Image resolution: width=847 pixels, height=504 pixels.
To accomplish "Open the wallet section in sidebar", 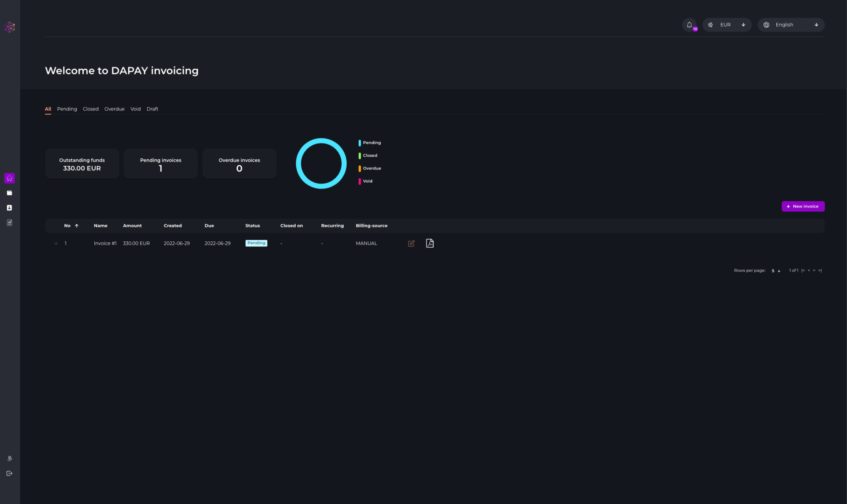I will pos(10,193).
